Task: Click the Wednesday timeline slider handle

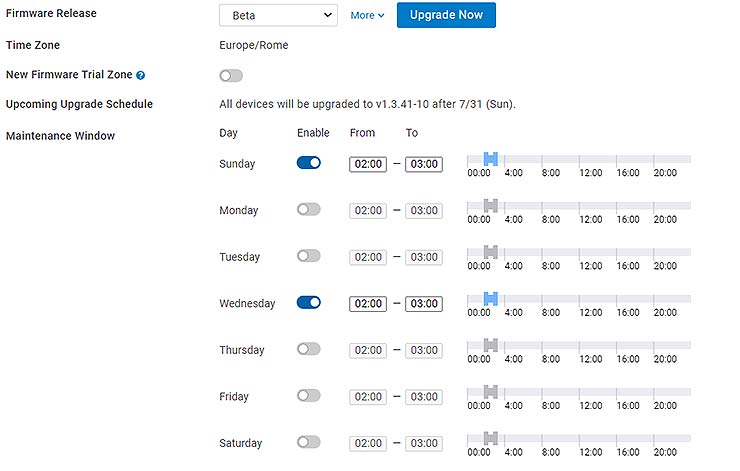Action: pos(490,299)
